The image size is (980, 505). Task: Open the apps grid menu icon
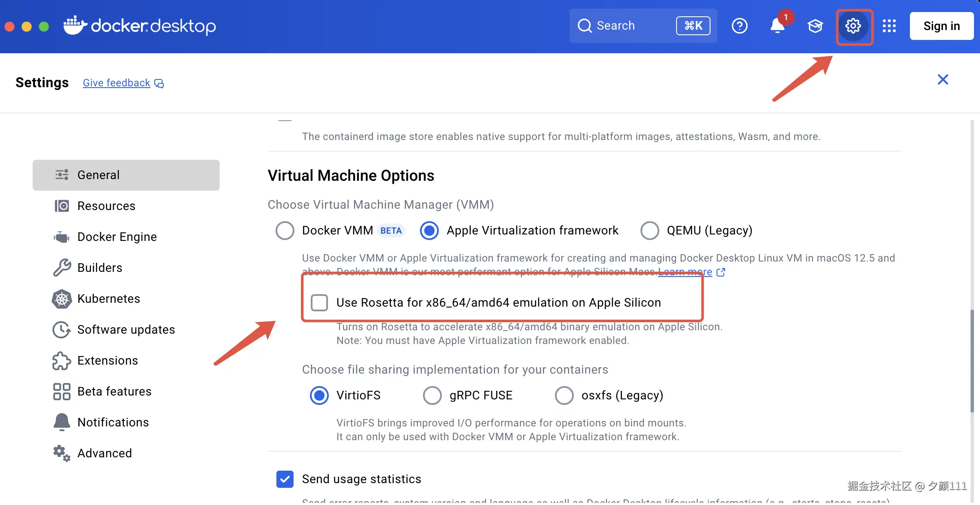(x=889, y=26)
